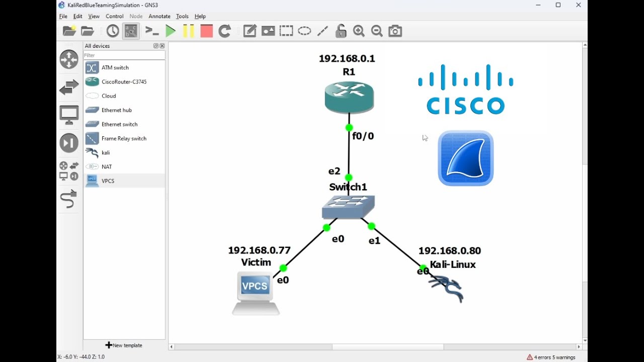Browse switches in the device sidebar
644x362 pixels.
point(69,87)
